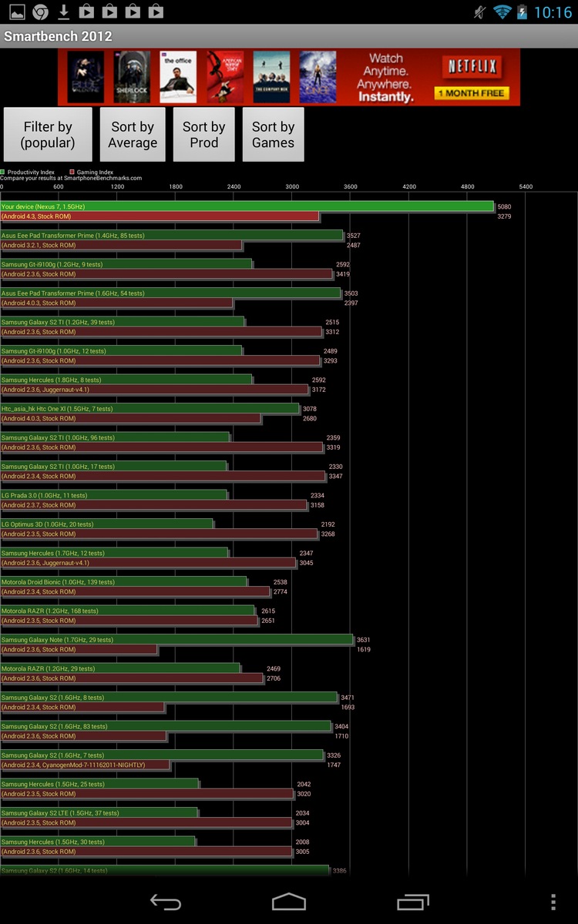Tap the 3600 axis label
Screen dimensions: 578x924
[351, 186]
